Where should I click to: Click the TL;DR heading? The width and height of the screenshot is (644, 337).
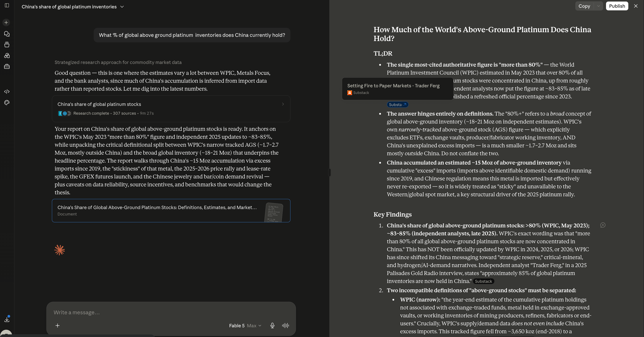click(x=383, y=53)
